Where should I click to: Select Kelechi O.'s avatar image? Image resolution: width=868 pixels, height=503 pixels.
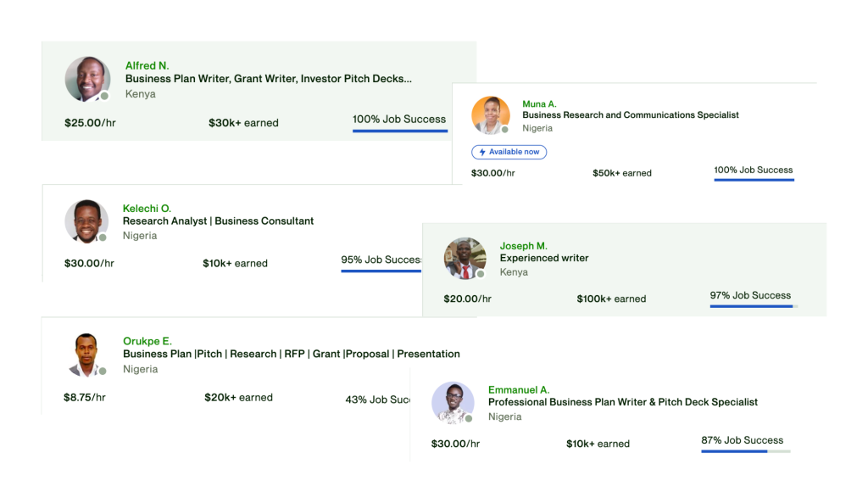pyautogui.click(x=86, y=221)
